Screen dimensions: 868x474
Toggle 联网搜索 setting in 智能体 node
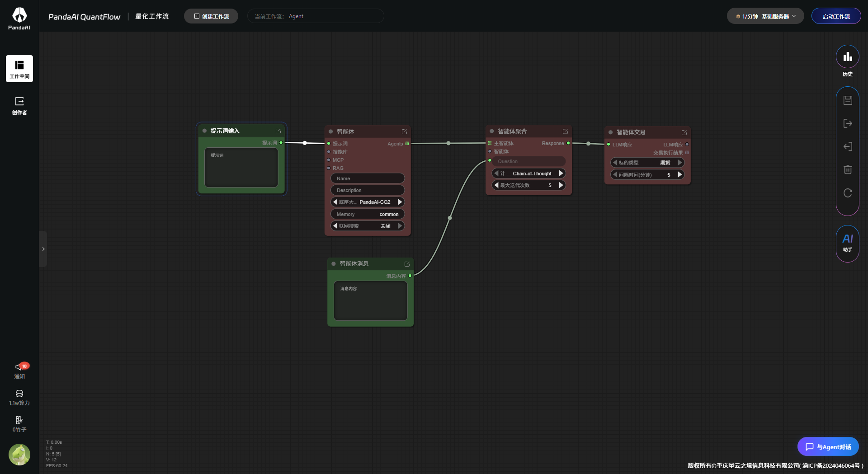tap(367, 226)
